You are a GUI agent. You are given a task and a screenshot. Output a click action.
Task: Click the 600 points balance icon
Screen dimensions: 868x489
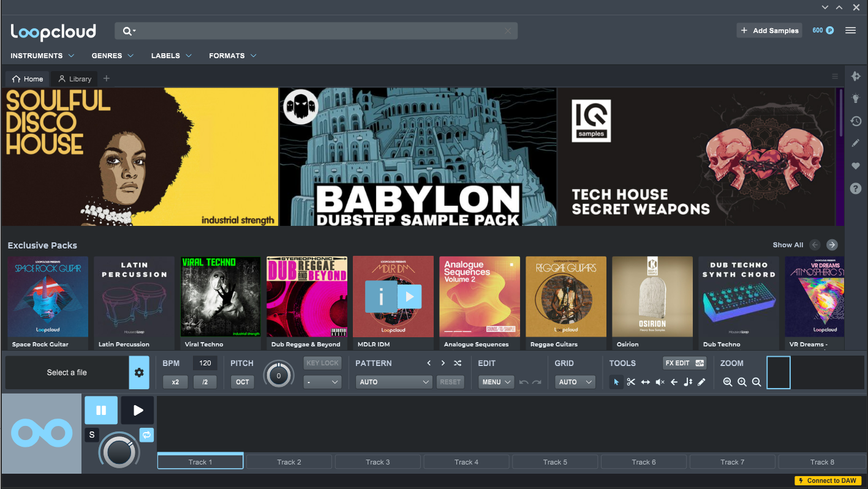(x=829, y=30)
